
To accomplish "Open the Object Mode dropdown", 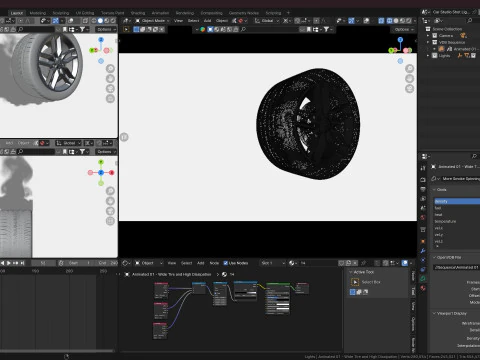I will [152, 21].
